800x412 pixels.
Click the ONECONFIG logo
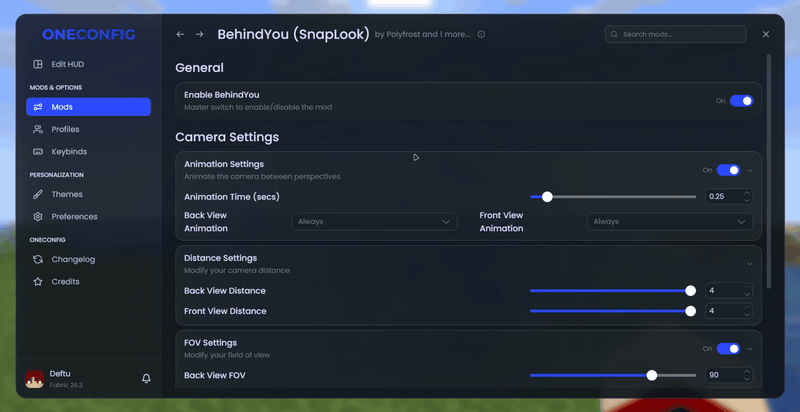(x=89, y=35)
